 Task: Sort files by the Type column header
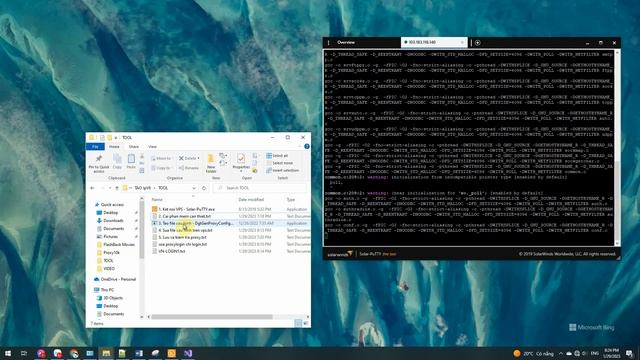[291, 199]
